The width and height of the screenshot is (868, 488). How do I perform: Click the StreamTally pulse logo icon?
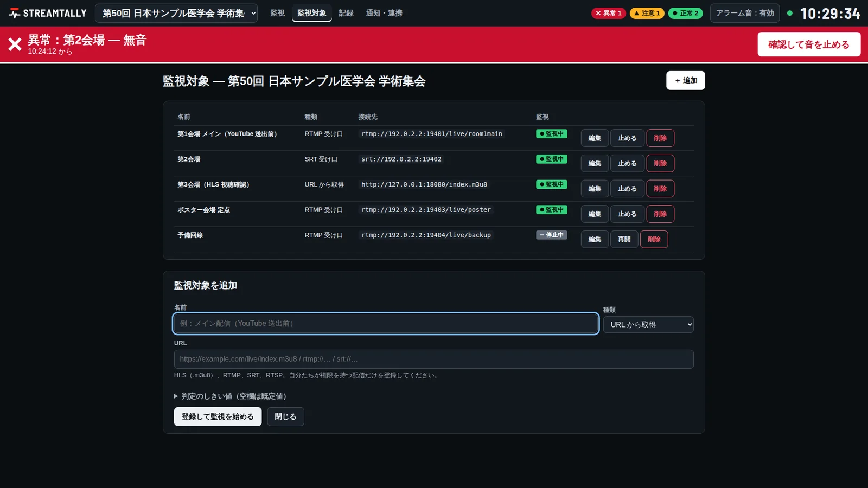click(x=15, y=13)
